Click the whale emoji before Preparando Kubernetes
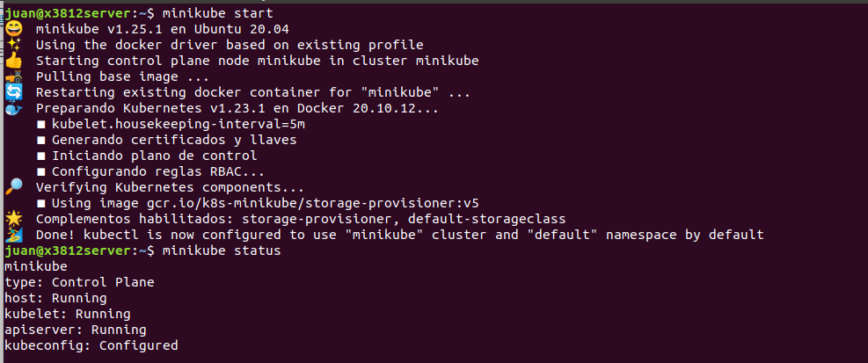This screenshot has width=868, height=363. click(13, 108)
